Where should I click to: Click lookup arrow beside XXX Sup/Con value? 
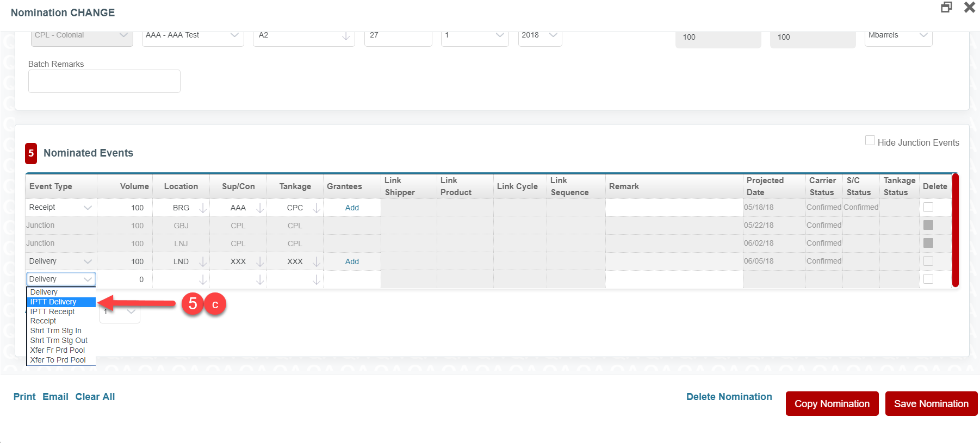[260, 261]
